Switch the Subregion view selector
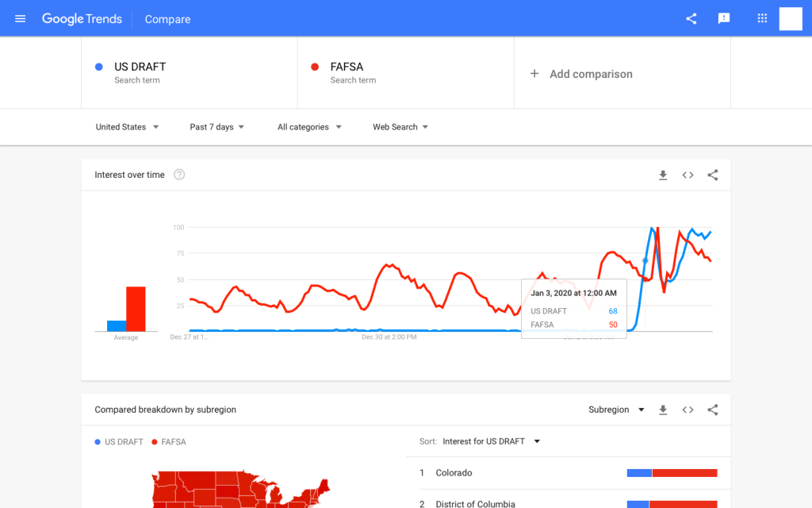Viewport: 812px width, 508px height. click(616, 410)
